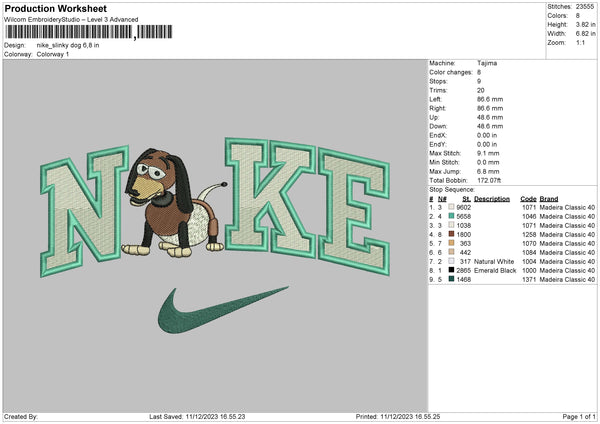600x424 pixels.
Task: Click 'Madeira Classic 40' in the 363 row
Action: click(567, 243)
